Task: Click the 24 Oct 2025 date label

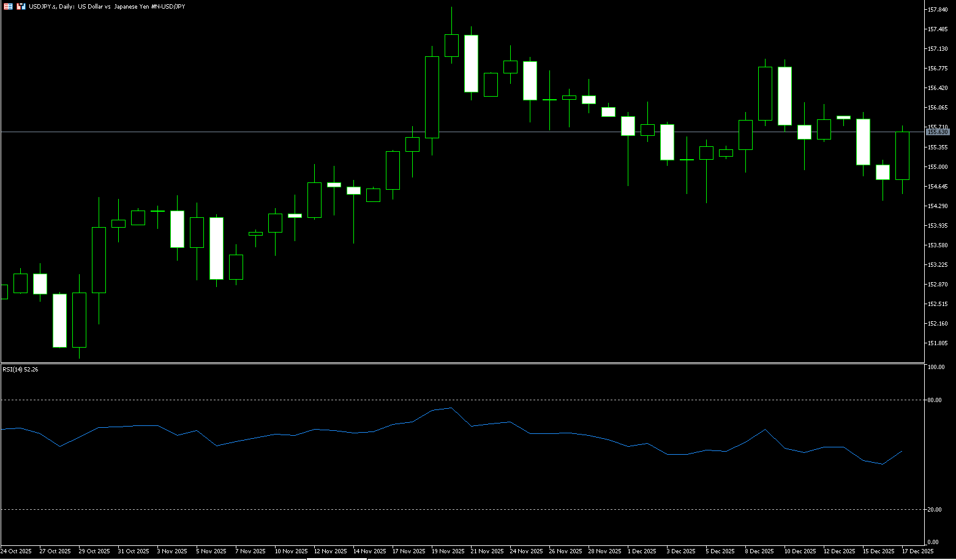Action: pyautogui.click(x=16, y=551)
